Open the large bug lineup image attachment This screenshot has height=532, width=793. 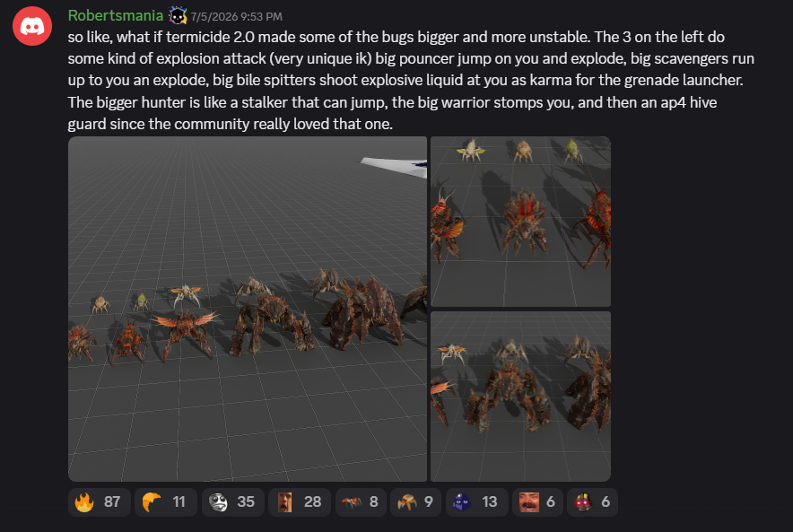tap(248, 309)
